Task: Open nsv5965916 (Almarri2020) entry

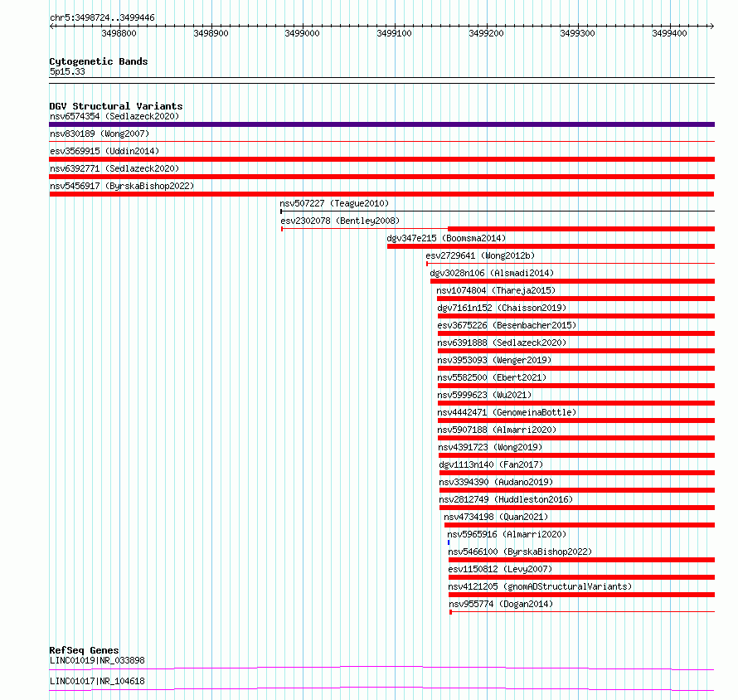Action: (x=507, y=534)
